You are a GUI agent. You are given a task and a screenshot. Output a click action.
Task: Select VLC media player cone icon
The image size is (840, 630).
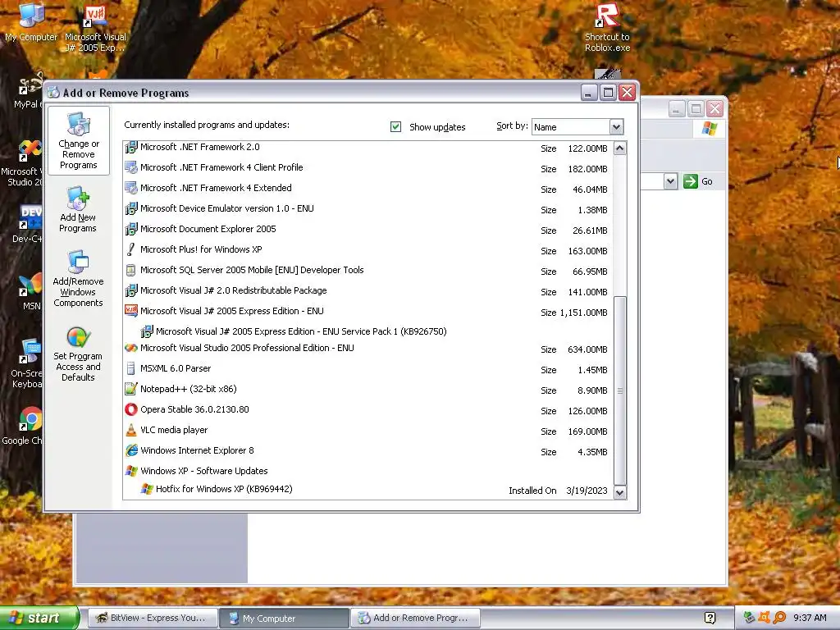[130, 430]
